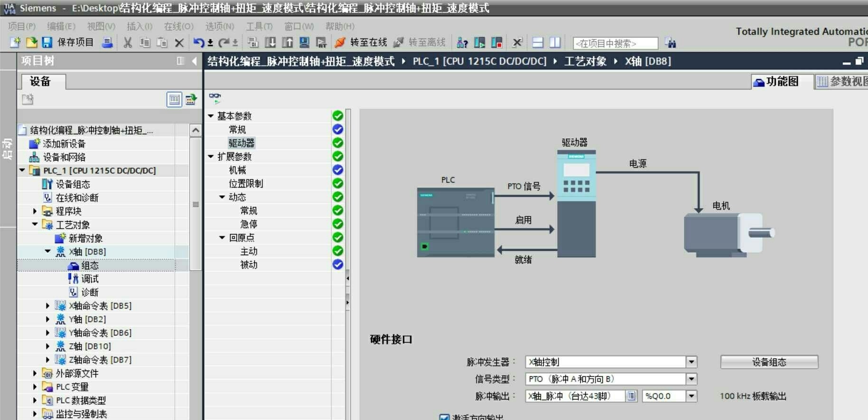Image resolution: width=868 pixels, height=420 pixels.
Task: Collapse the project tree with left arrow
Action: (x=195, y=61)
